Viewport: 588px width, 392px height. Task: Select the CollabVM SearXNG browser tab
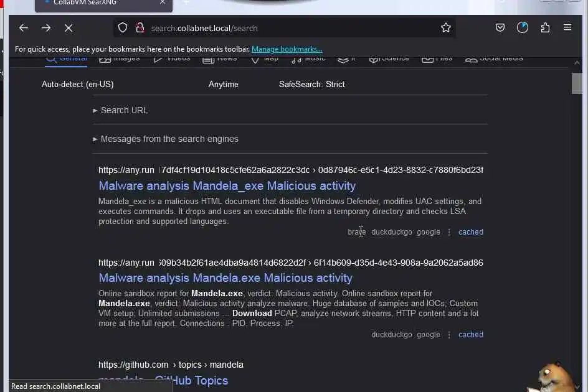103,4
